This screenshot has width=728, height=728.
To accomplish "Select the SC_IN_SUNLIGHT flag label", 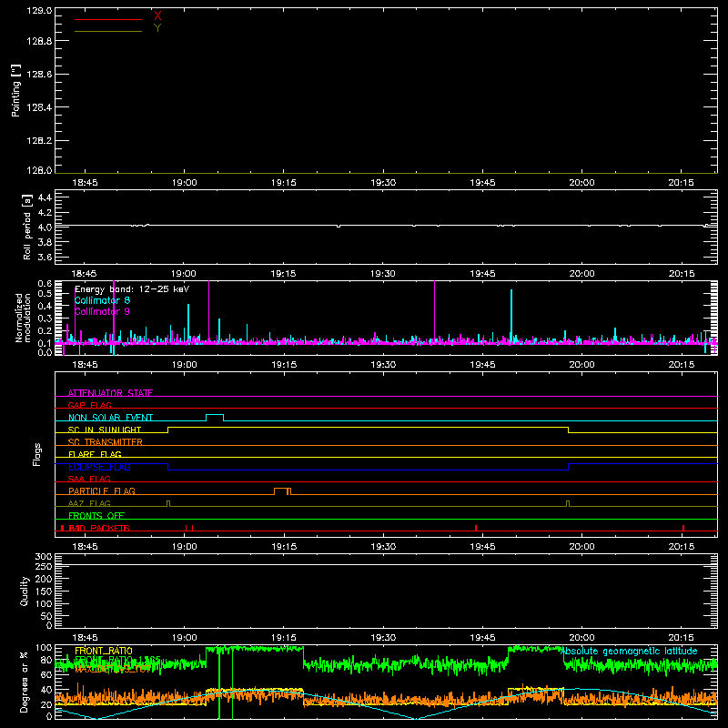I will click(x=105, y=430).
